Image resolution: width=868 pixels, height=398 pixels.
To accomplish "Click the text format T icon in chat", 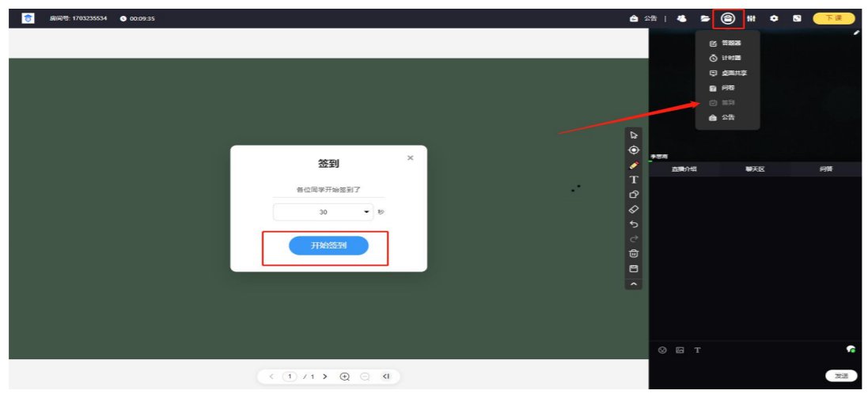I will (698, 350).
